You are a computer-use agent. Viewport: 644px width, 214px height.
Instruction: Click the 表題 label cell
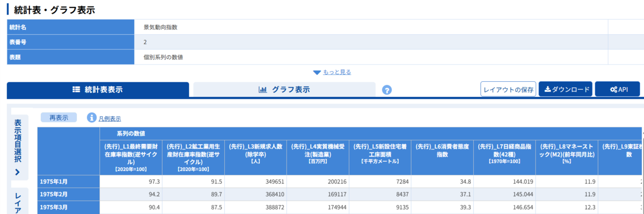70,57
